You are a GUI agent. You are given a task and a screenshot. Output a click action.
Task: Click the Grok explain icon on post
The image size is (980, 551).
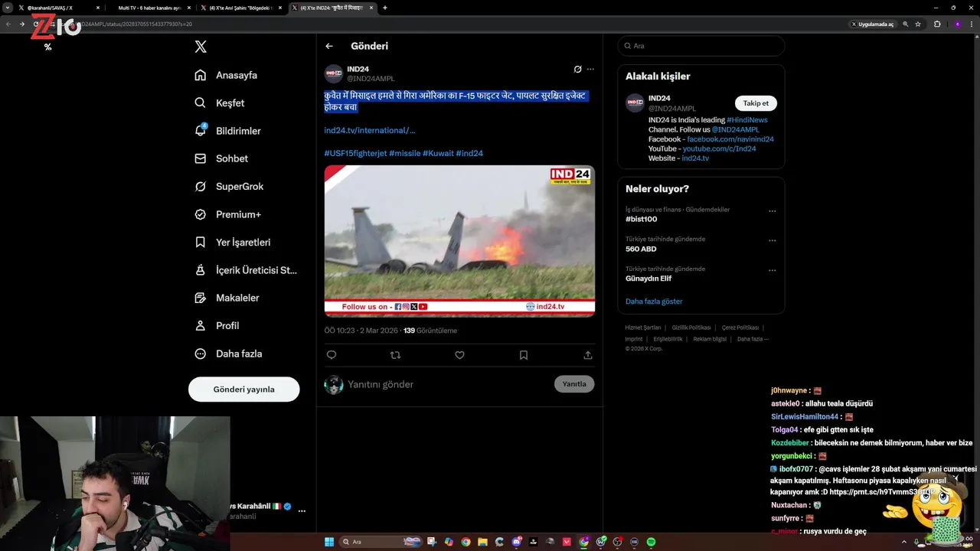pos(578,69)
